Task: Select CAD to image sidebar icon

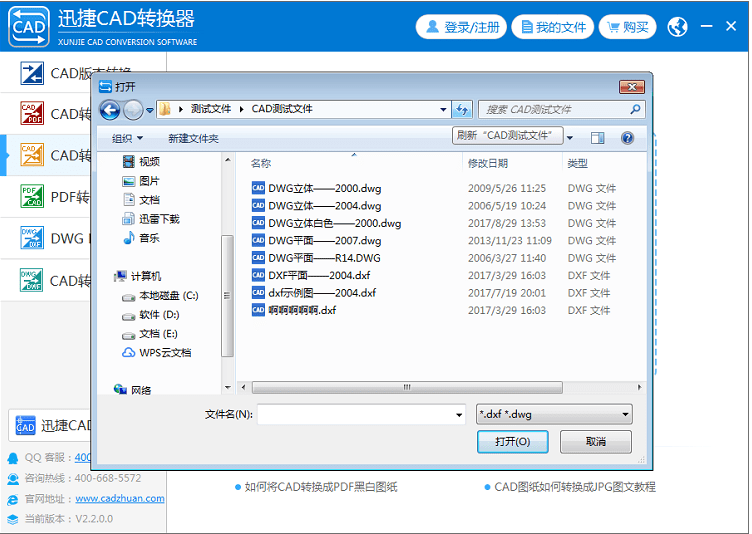Action: tap(32, 155)
